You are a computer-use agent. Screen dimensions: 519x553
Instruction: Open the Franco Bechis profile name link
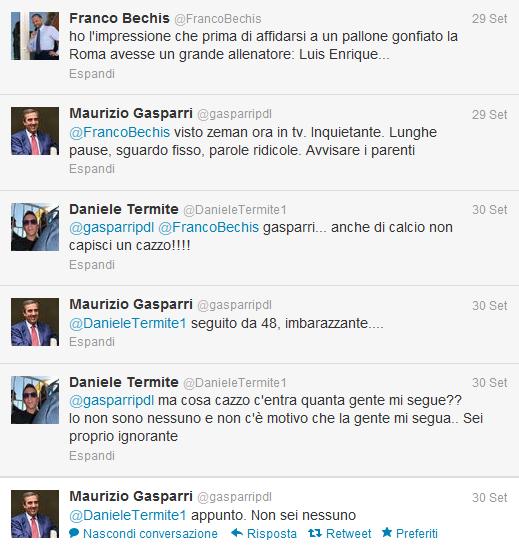[x=120, y=18]
